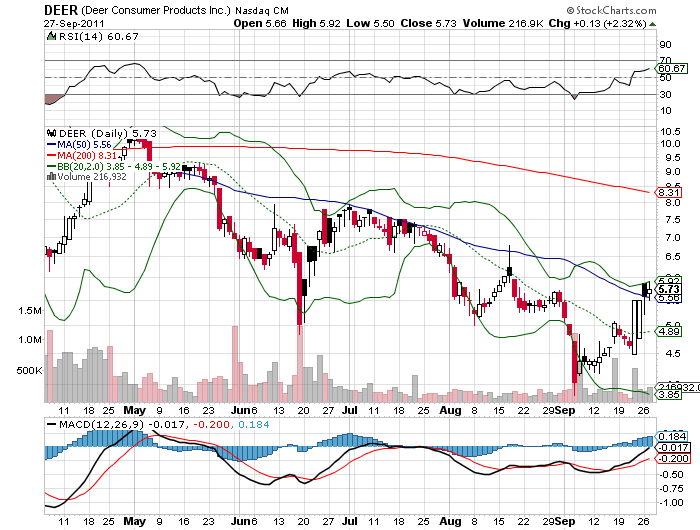Click the MA(200) 8.31 legend text
The image size is (700, 530).
coord(87,155)
